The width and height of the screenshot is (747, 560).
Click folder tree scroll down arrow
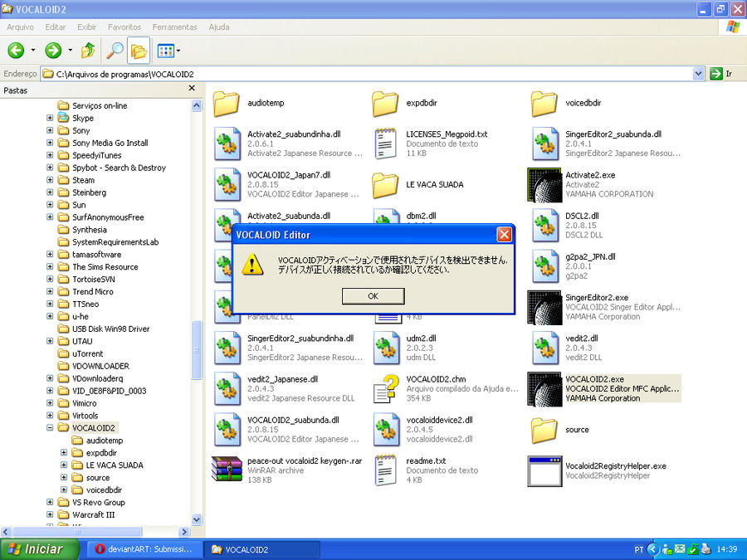(x=197, y=519)
